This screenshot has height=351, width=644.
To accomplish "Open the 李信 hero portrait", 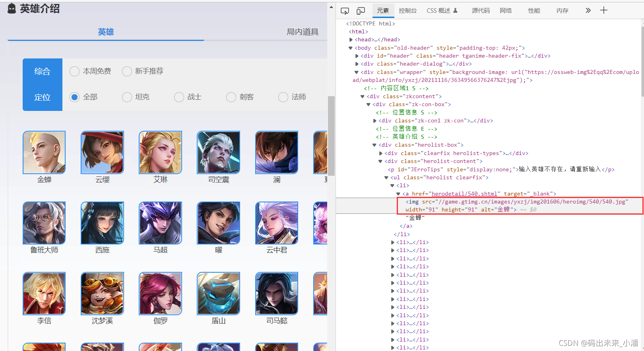I will point(44,293).
